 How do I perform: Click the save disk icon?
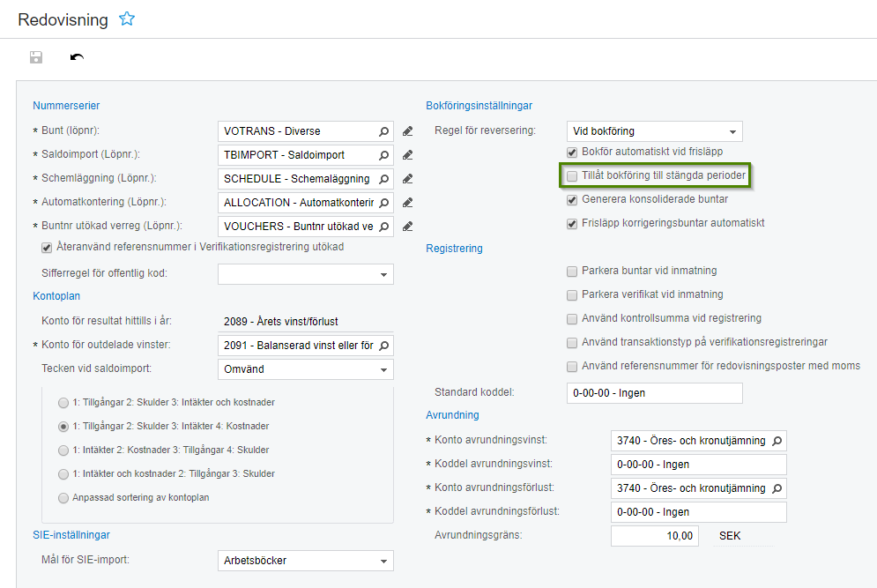click(36, 57)
